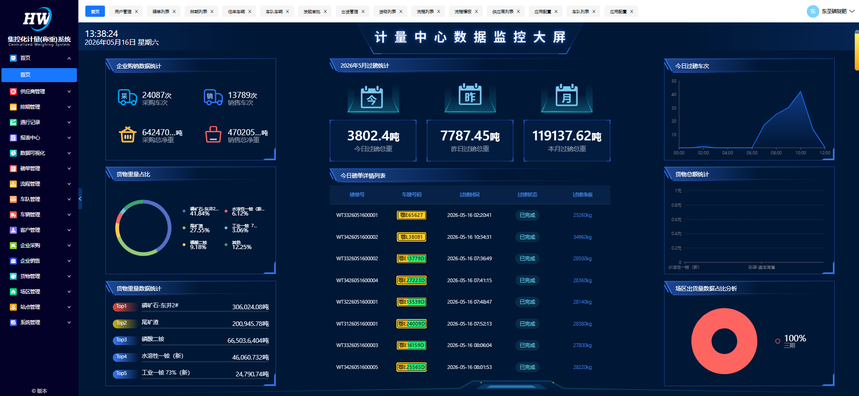The width and height of the screenshot is (859, 396).
Task: Collapse the 首页 sidebar group chevron
Action: coord(69,58)
